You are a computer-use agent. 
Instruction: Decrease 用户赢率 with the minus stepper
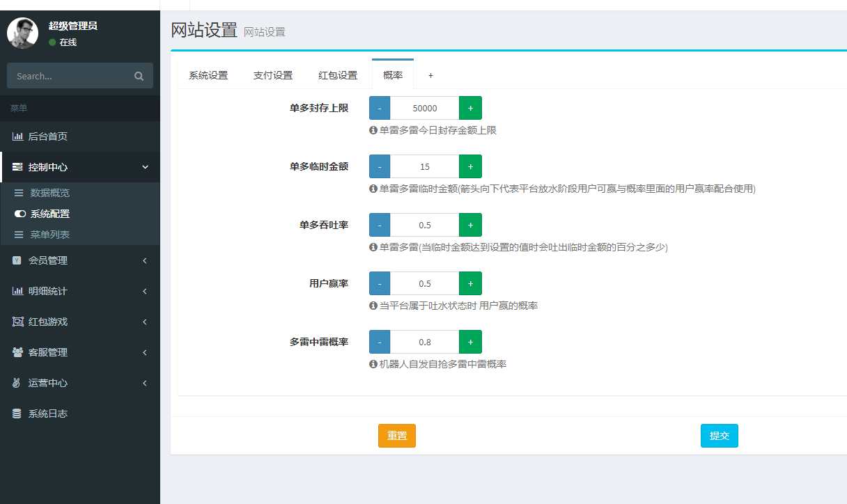[x=379, y=283]
